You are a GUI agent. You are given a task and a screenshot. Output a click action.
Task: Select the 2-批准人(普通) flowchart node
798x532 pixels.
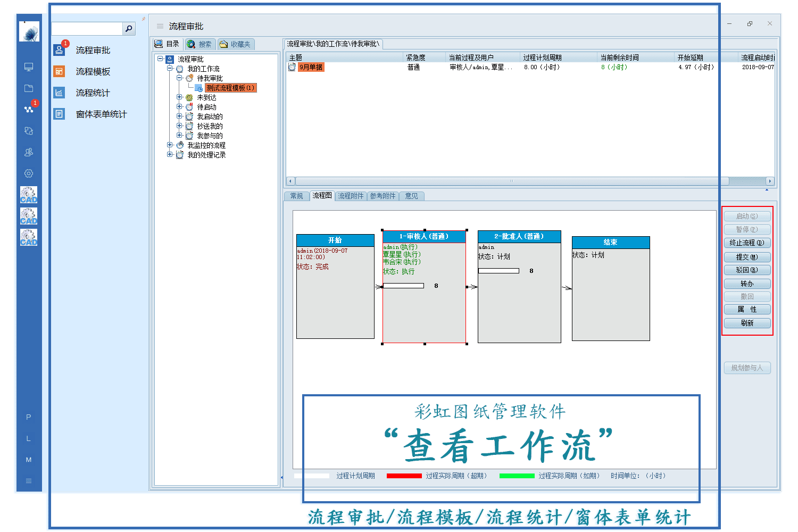coord(519,287)
